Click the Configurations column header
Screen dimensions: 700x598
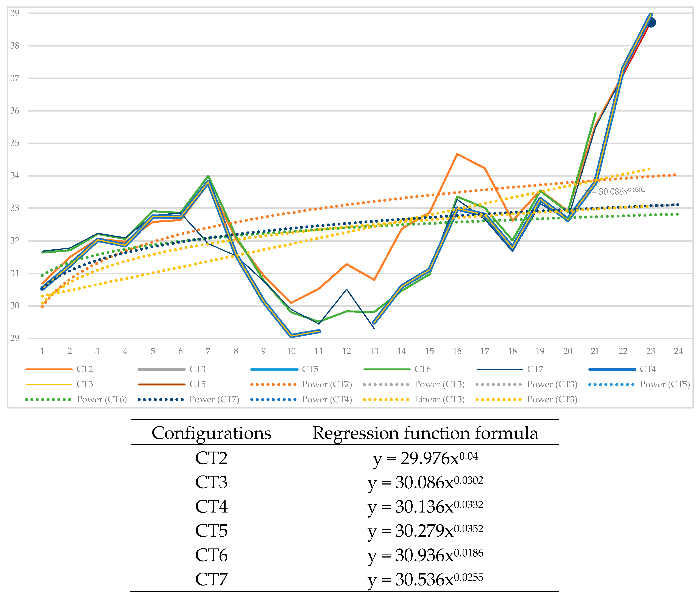pyautogui.click(x=211, y=433)
